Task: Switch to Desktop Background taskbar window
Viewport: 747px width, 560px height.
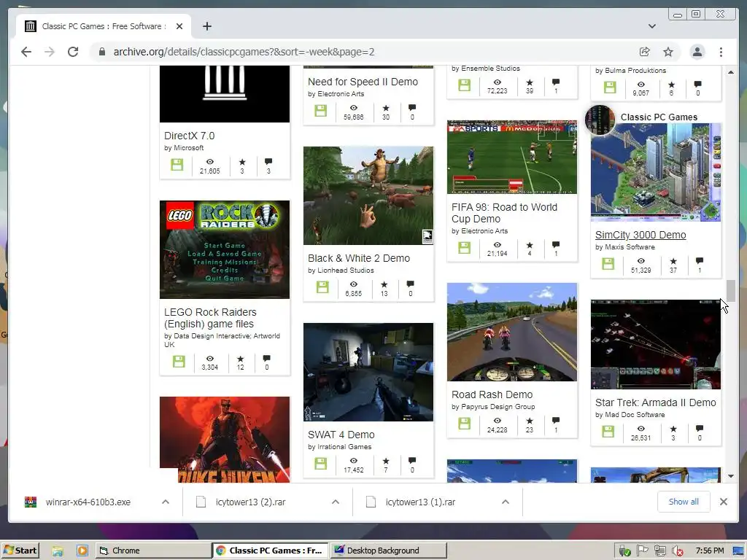Action: coord(389,551)
